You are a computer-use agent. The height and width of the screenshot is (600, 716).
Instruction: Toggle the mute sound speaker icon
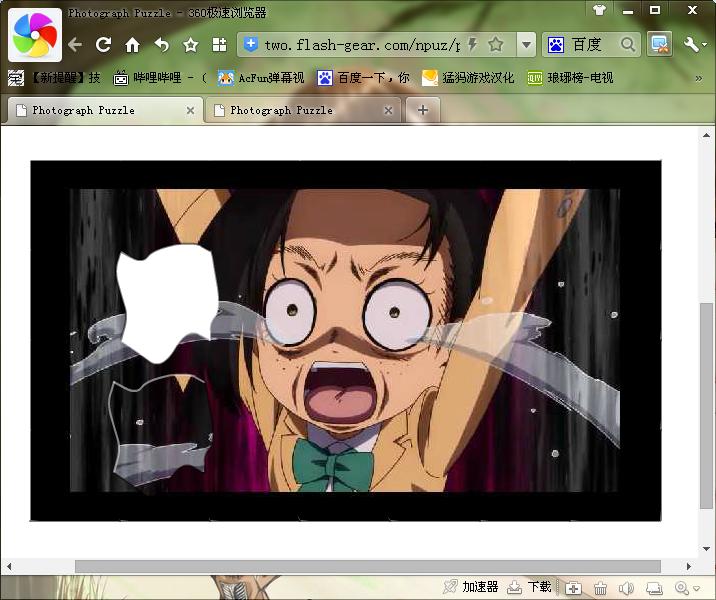pyautogui.click(x=627, y=588)
